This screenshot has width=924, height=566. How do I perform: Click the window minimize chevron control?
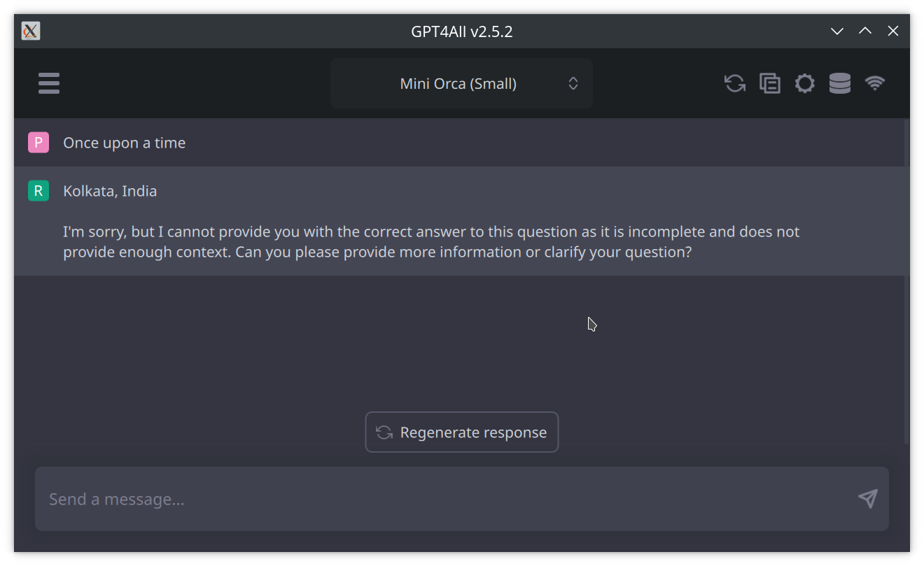click(x=837, y=31)
